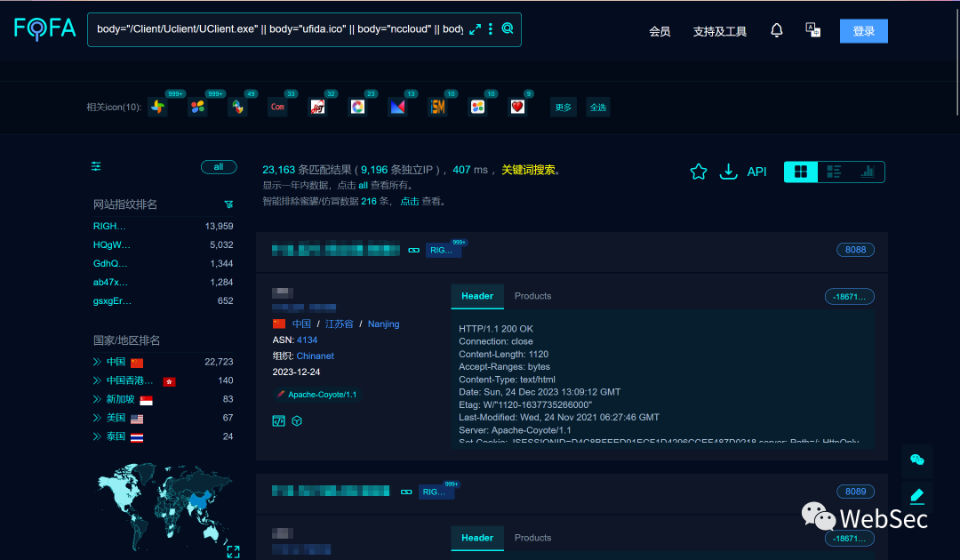Click the gsxgEr... fingerprint ranking entry
The image size is (960, 560).
(x=112, y=301)
